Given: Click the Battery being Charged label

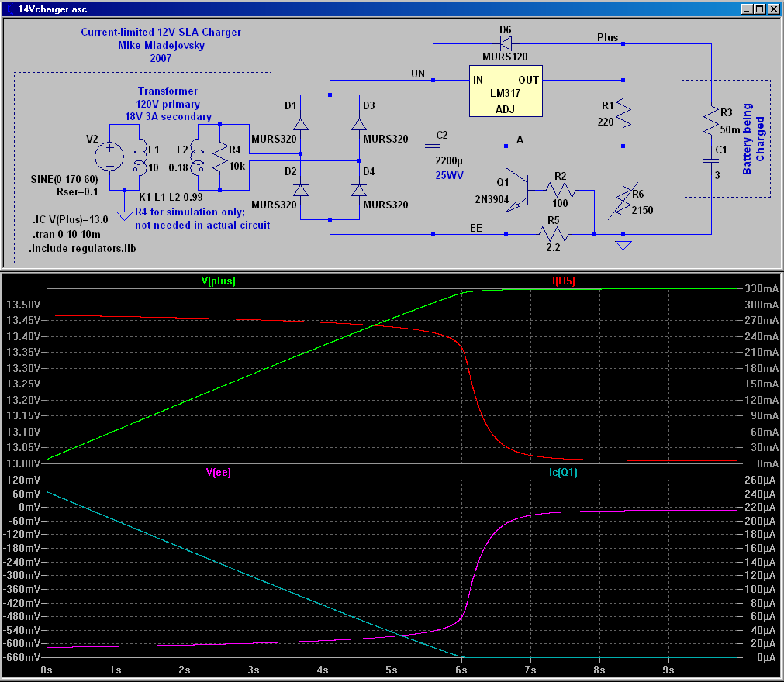Looking at the screenshot, I should click(x=754, y=139).
